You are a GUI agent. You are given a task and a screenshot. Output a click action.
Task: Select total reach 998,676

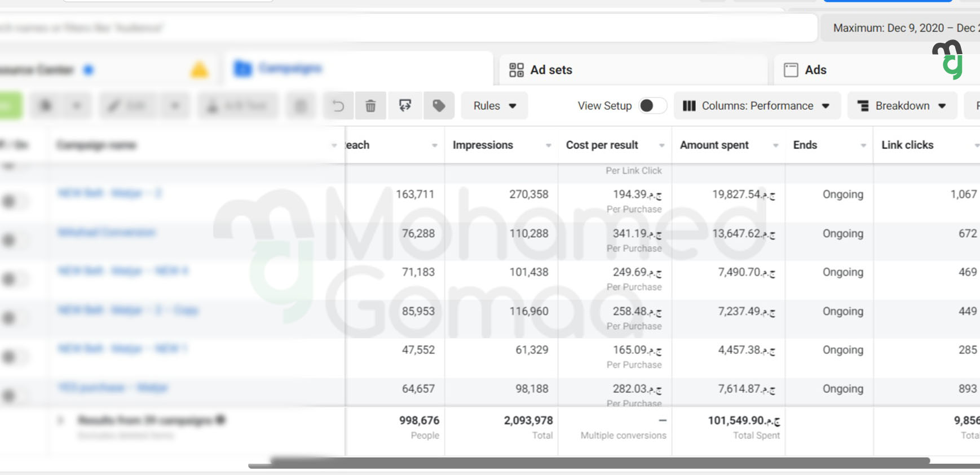point(419,420)
